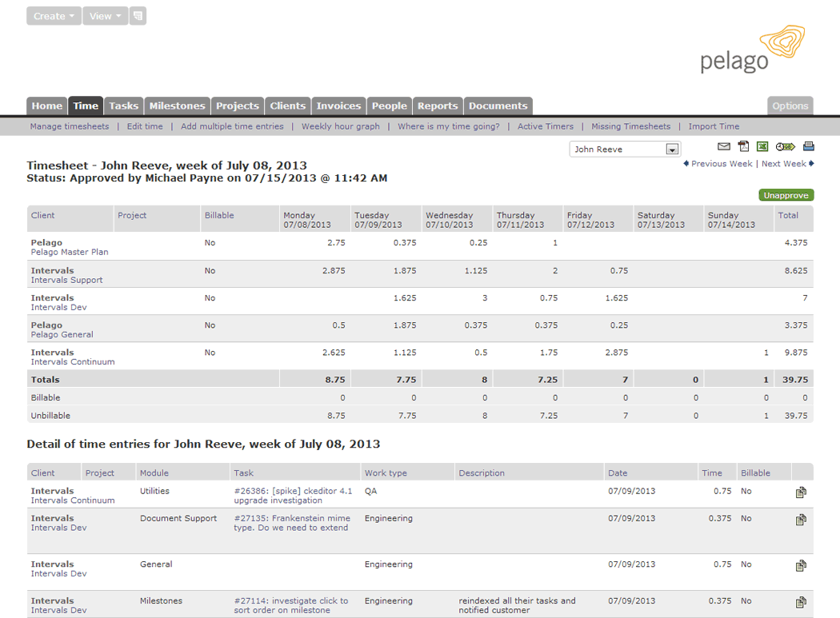
Task: Open the View dropdown
Action: [105, 15]
